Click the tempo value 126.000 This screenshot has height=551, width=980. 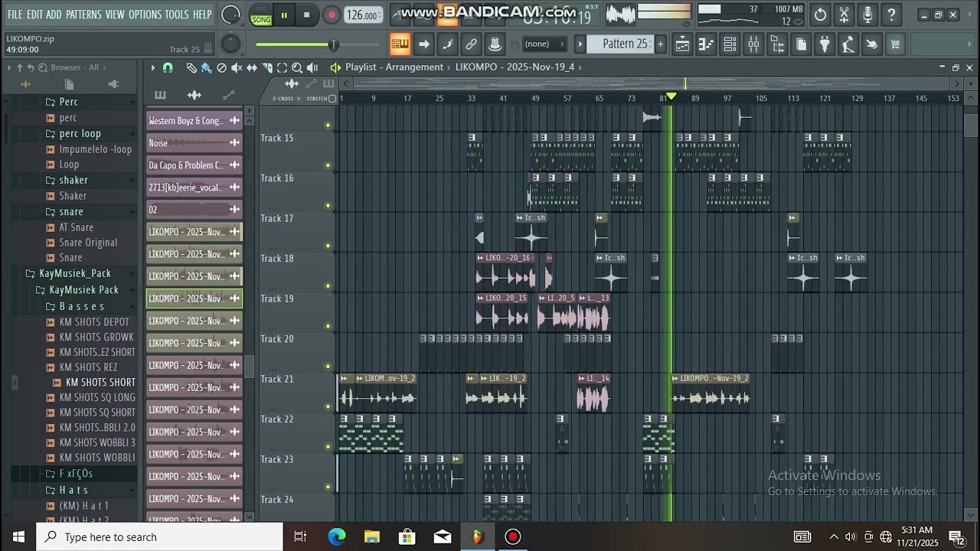(361, 15)
